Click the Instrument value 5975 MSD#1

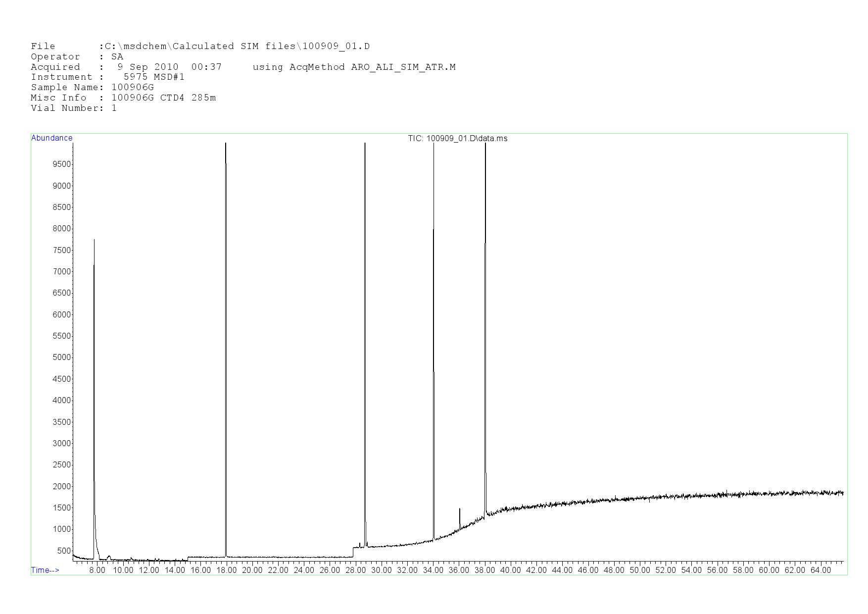pyautogui.click(x=154, y=77)
